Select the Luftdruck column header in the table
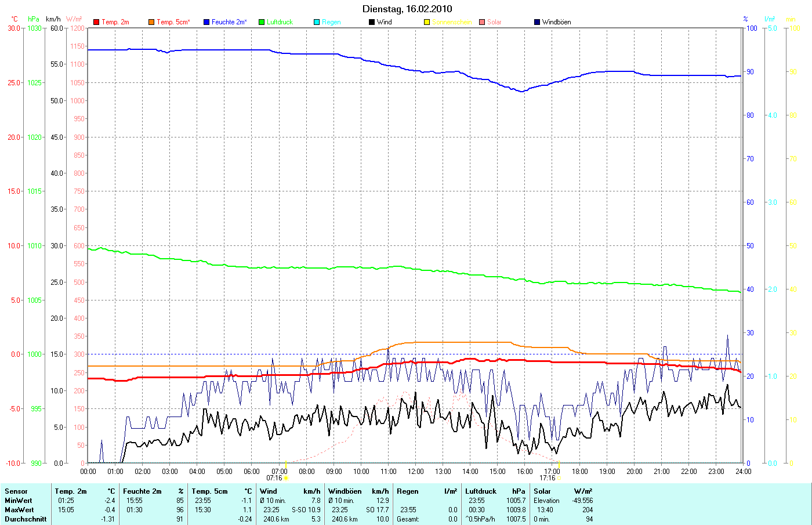Screen dimensions: 812x525 pos(481,491)
